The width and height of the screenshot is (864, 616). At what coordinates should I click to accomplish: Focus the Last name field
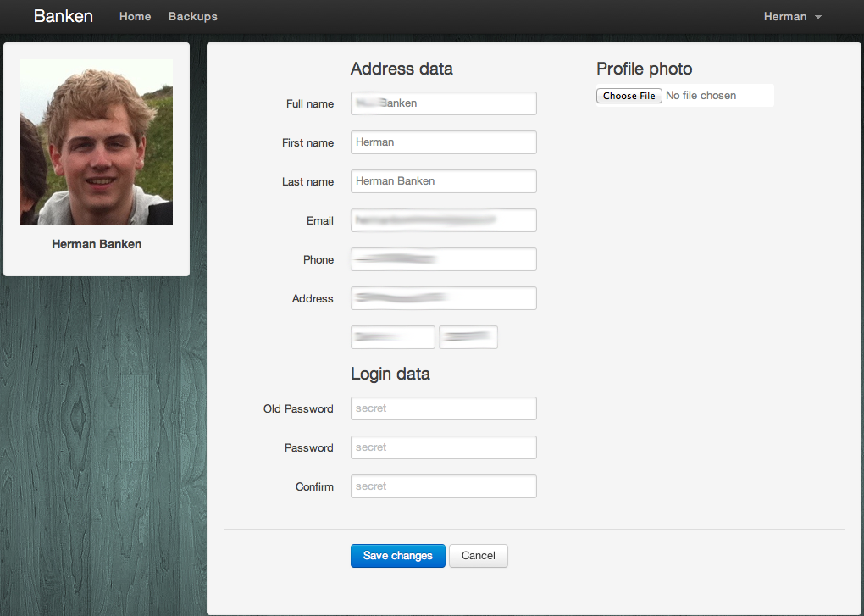click(x=444, y=181)
